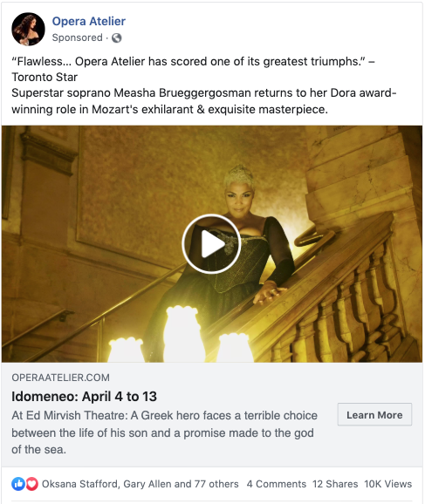Screen dimensions: 425x504
Task: Click the blue thumbs-up Like reaction icon
Action: tap(18, 484)
